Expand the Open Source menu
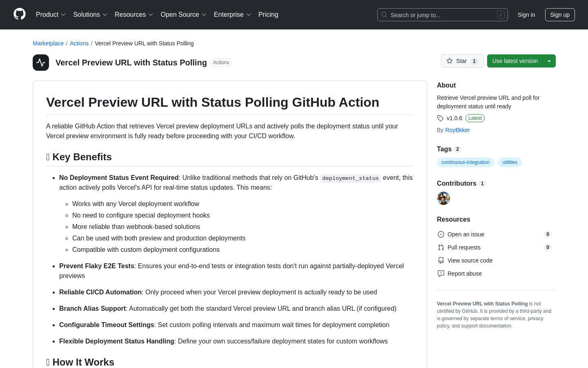Viewport: 588px width, 368px height. point(184,15)
